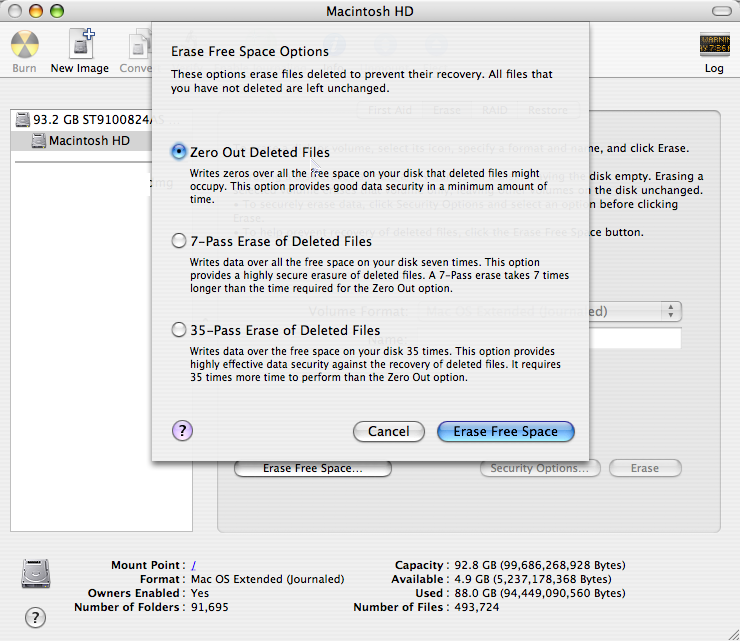This screenshot has height=641, width=740.
Task: Choose 7-Pass Erase of Deleted Files
Action: (x=179, y=241)
